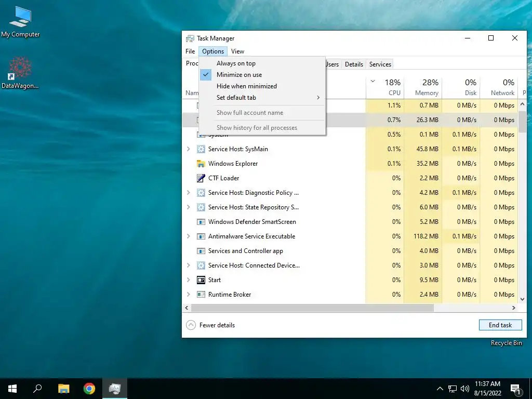Toggle Hide when minimized option
The height and width of the screenshot is (399, 532).
coord(262,86)
